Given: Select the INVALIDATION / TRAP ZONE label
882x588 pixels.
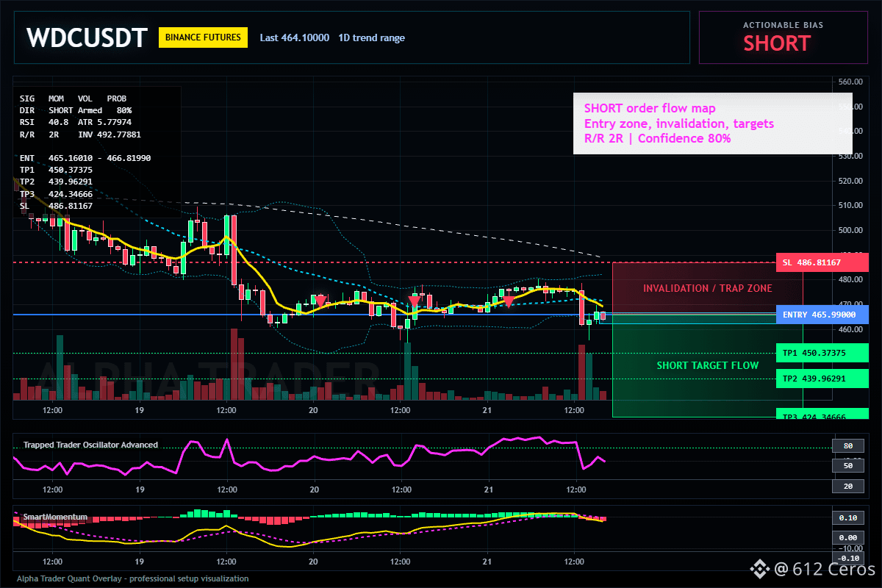Looking at the screenshot, I should 708,288.
